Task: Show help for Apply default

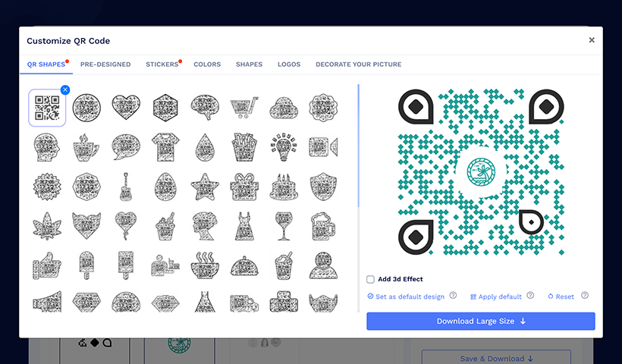Action: pyautogui.click(x=530, y=296)
